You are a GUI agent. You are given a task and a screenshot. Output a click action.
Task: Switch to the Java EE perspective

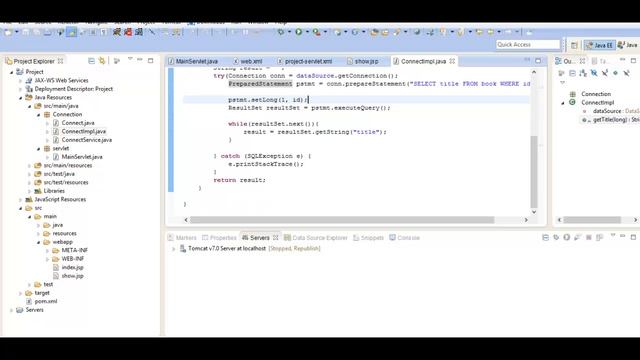tap(599, 45)
